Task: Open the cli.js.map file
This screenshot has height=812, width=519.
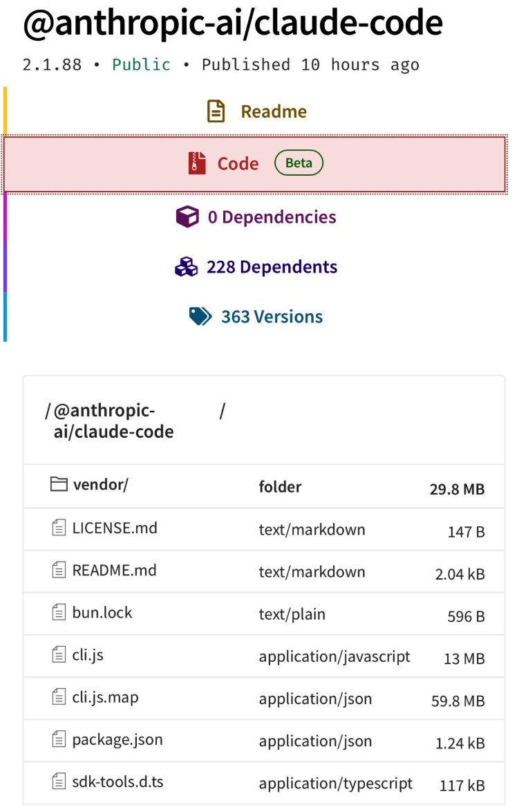Action: coord(106,698)
